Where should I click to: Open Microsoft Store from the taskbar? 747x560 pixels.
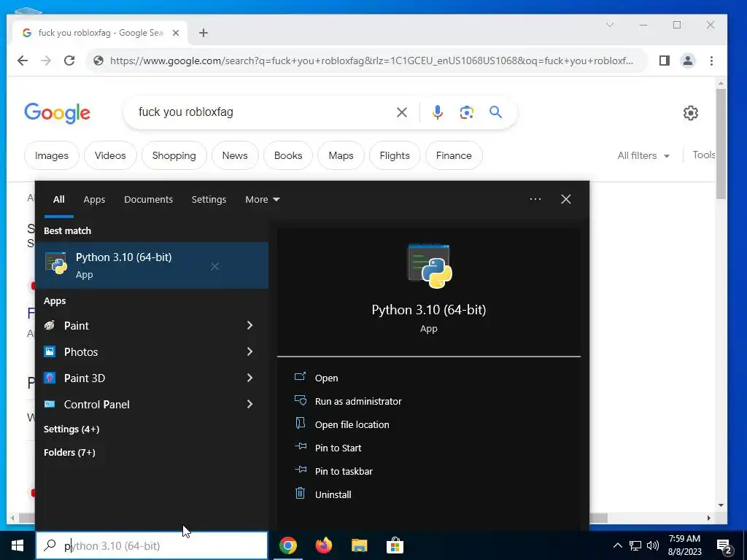pyautogui.click(x=395, y=545)
